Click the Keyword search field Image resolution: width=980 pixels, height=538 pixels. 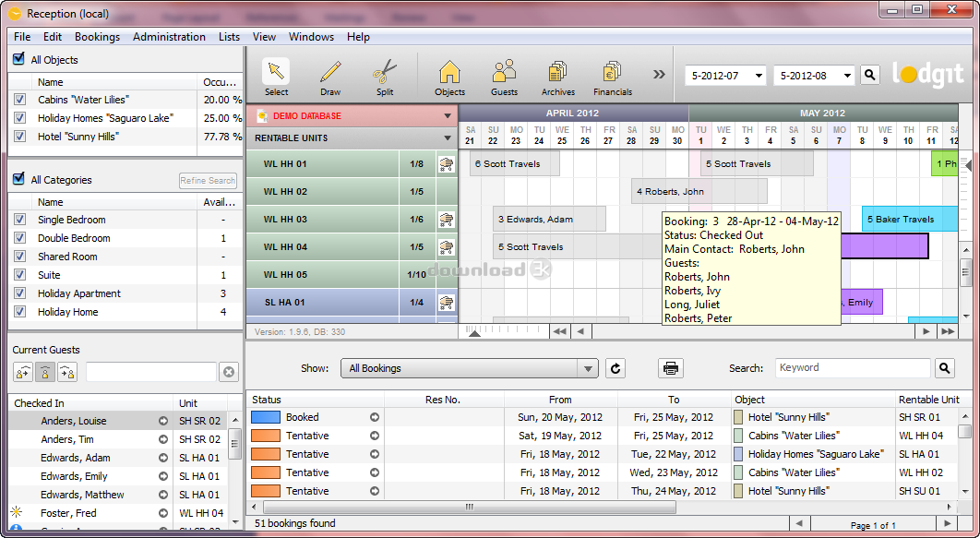pos(853,368)
